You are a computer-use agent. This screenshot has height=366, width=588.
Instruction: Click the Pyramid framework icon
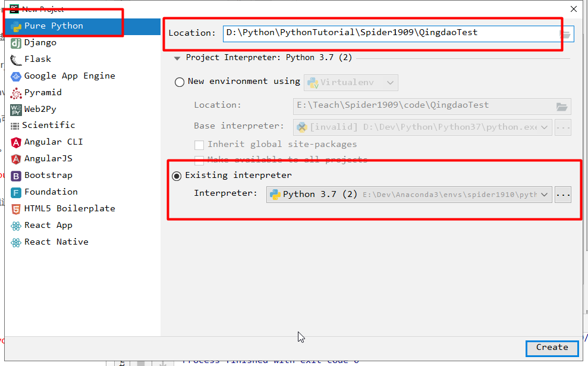pyautogui.click(x=15, y=93)
